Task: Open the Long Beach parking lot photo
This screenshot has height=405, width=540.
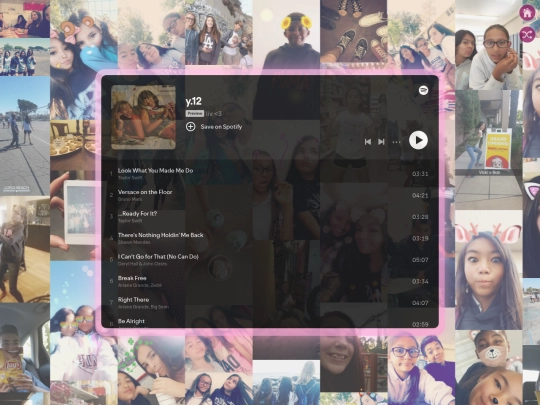Action: coord(25,136)
